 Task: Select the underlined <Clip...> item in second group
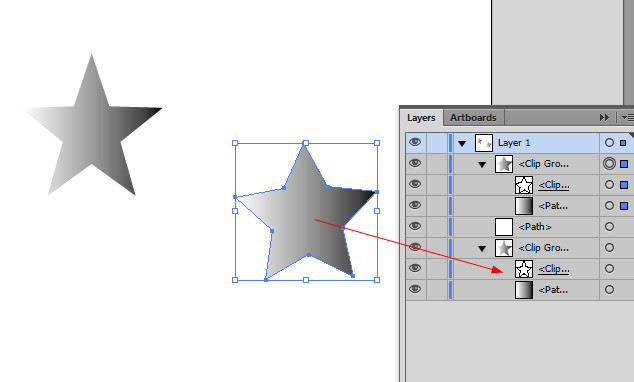tap(554, 269)
